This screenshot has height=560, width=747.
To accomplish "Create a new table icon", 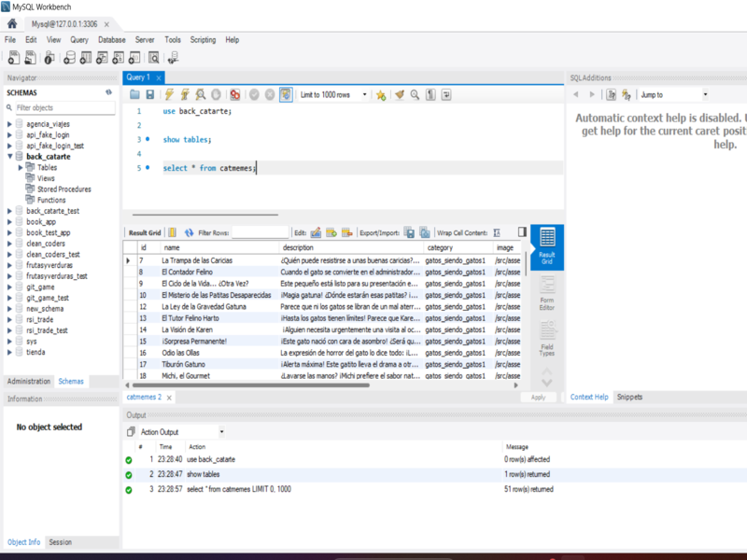I will tap(86, 58).
